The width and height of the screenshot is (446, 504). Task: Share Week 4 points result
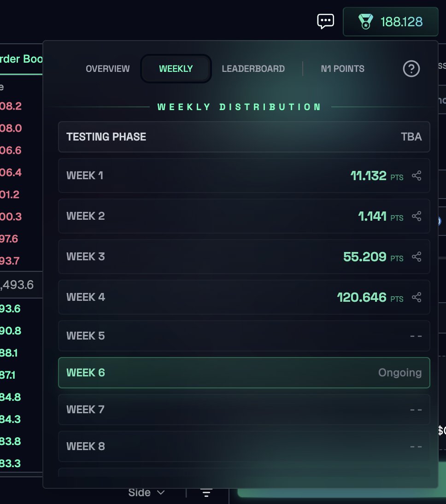417,297
